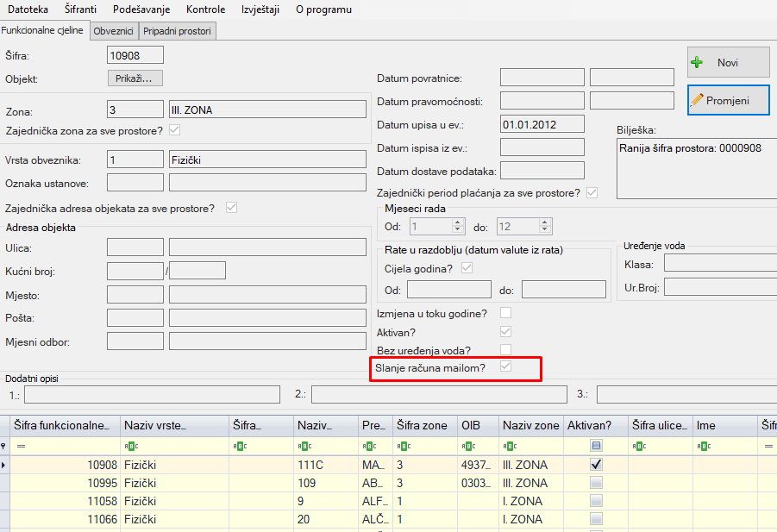This screenshot has width=777, height=532.
Task: Open the Izvještaji menu
Action: click(x=260, y=9)
